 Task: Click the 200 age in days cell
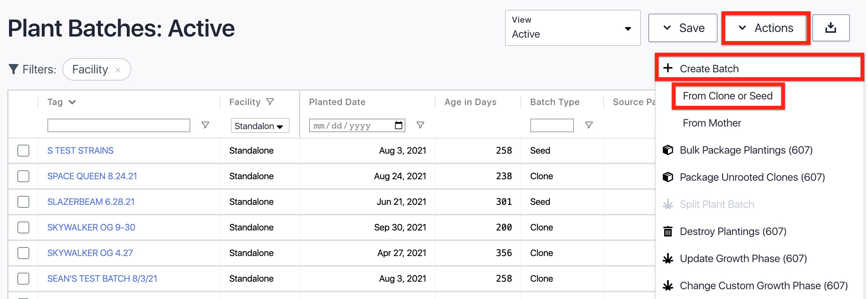pyautogui.click(x=504, y=227)
